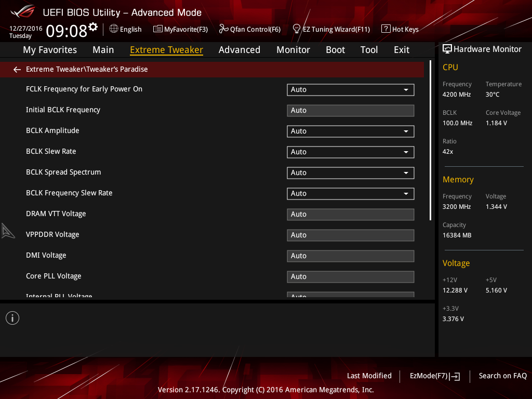Open date and time settings gear
Screen dimensions: 532x399
93,26
